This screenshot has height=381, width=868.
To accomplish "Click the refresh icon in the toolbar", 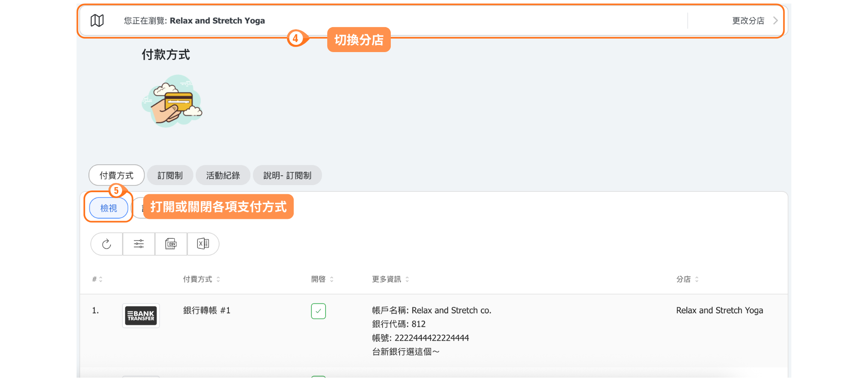I will pyautogui.click(x=106, y=244).
